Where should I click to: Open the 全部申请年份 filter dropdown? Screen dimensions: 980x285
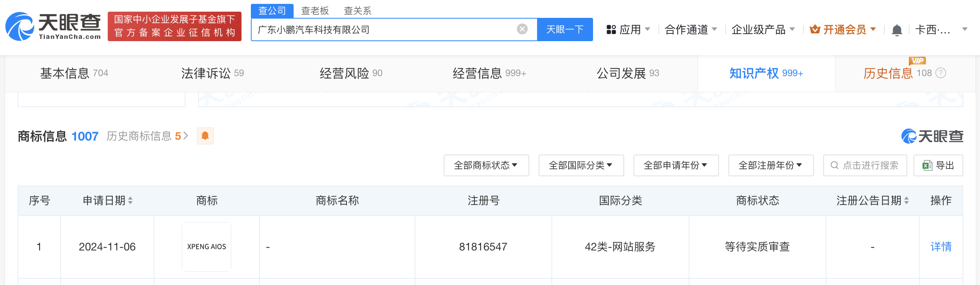[676, 165]
